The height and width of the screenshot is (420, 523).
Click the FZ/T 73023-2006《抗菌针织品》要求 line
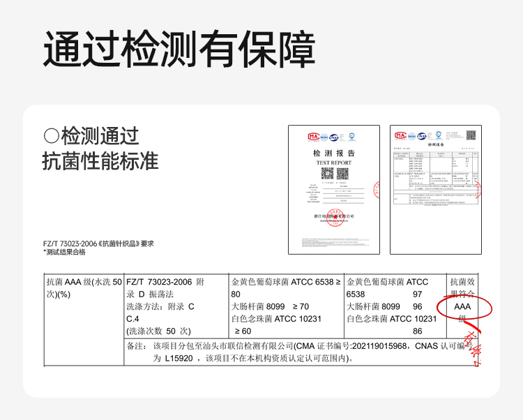tap(99, 244)
